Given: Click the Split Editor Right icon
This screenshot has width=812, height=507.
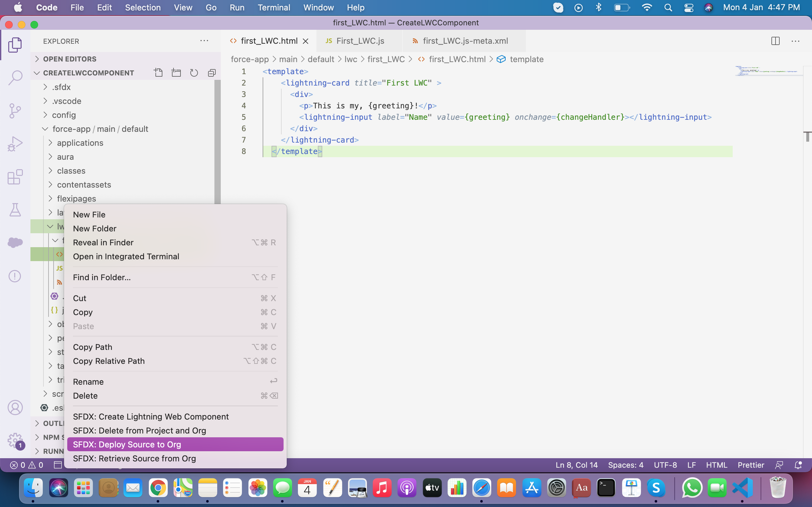Looking at the screenshot, I should tap(775, 41).
